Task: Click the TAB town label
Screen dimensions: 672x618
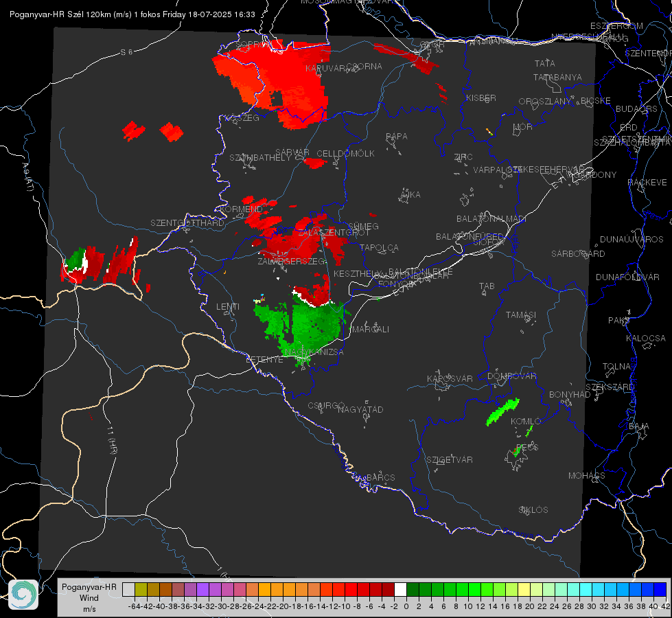Action: (x=487, y=286)
